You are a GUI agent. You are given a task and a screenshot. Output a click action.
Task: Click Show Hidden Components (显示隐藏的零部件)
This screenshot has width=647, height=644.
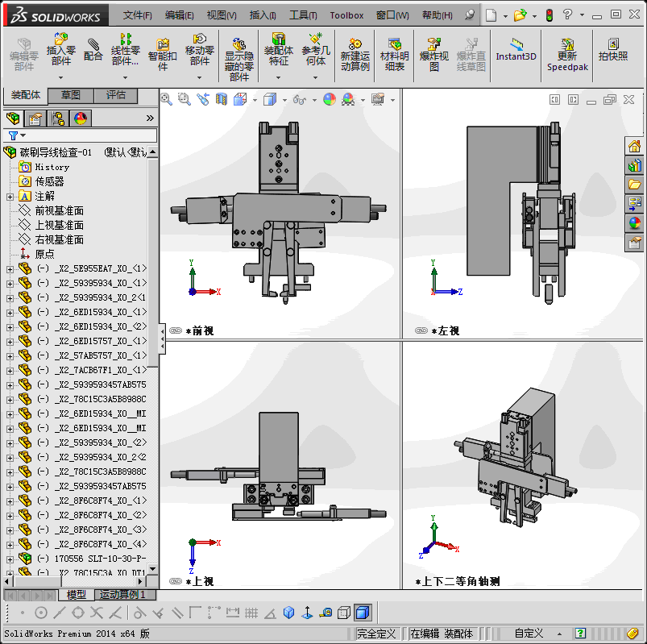(x=239, y=60)
